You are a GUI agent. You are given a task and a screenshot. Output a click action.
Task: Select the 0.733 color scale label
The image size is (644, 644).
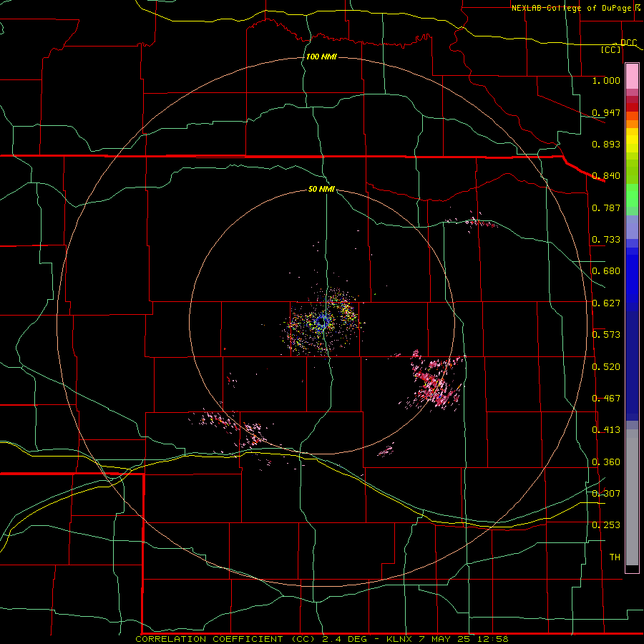606,240
